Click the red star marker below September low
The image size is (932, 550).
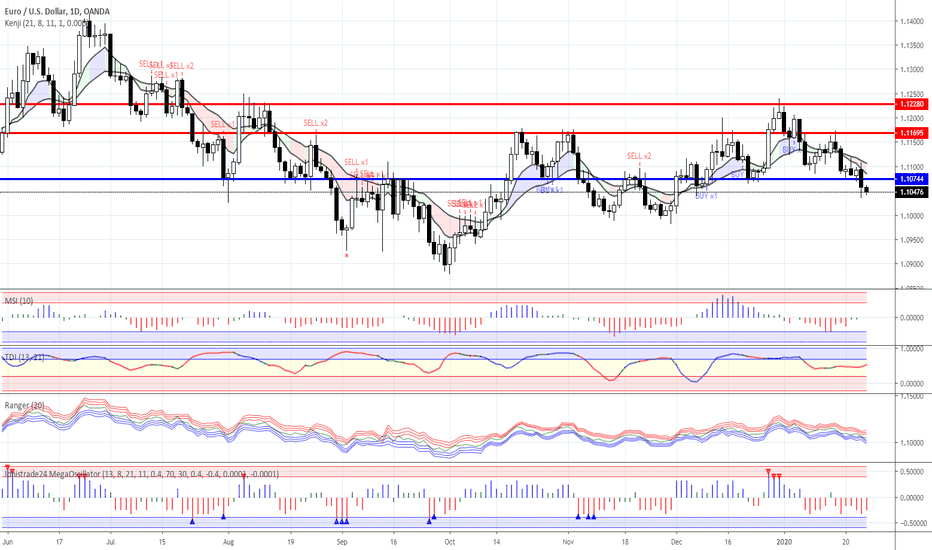point(346,255)
